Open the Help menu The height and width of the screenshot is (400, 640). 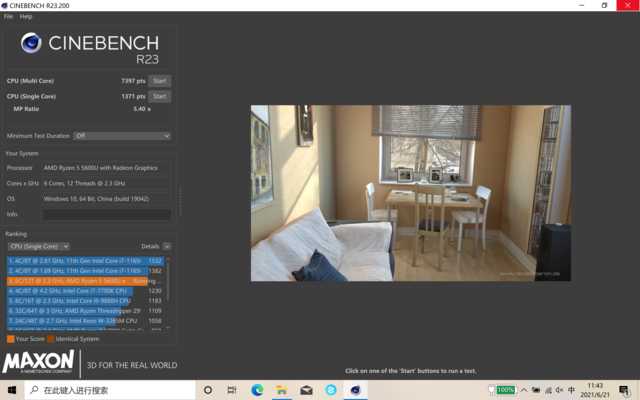pos(26,17)
